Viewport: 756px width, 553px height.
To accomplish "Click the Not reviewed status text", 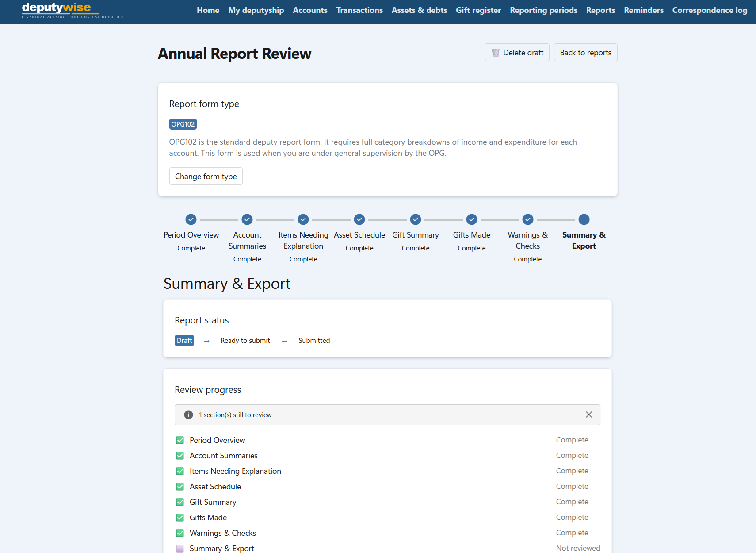I will (578, 548).
